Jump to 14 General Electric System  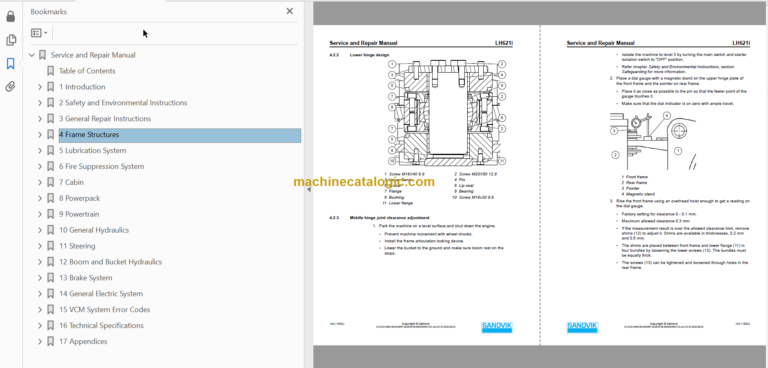click(x=101, y=294)
